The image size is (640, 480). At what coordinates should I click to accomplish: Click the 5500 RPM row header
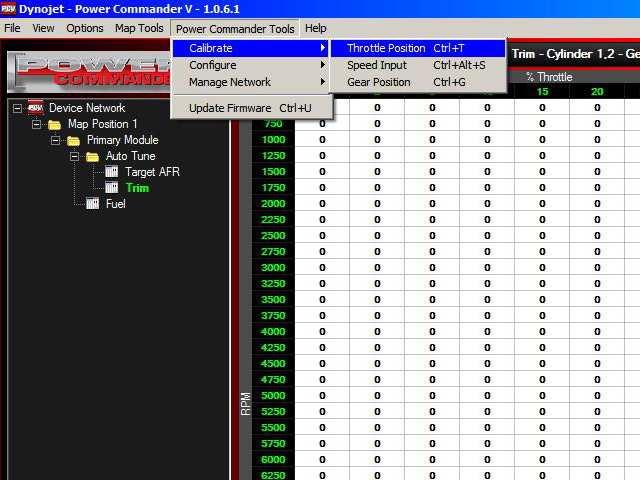(x=273, y=427)
